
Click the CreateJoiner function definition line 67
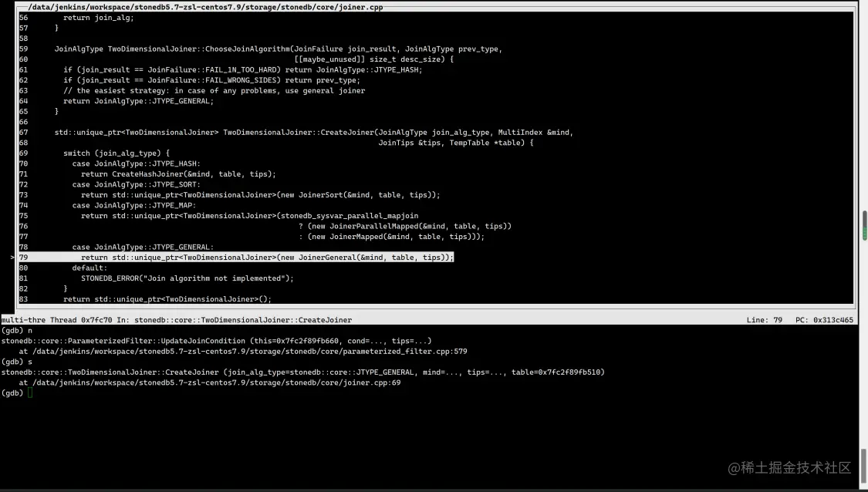[314, 133]
